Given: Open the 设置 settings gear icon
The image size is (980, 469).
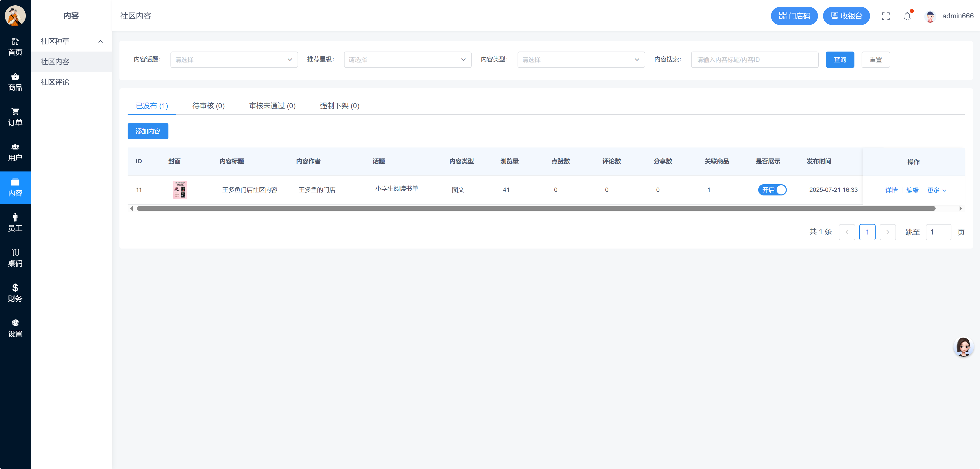Looking at the screenshot, I should 15,328.
